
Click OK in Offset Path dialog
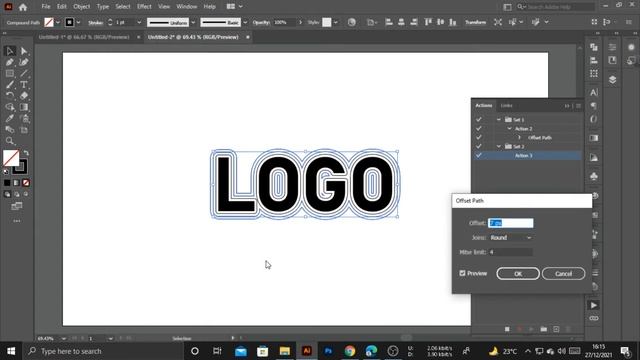pyautogui.click(x=518, y=274)
